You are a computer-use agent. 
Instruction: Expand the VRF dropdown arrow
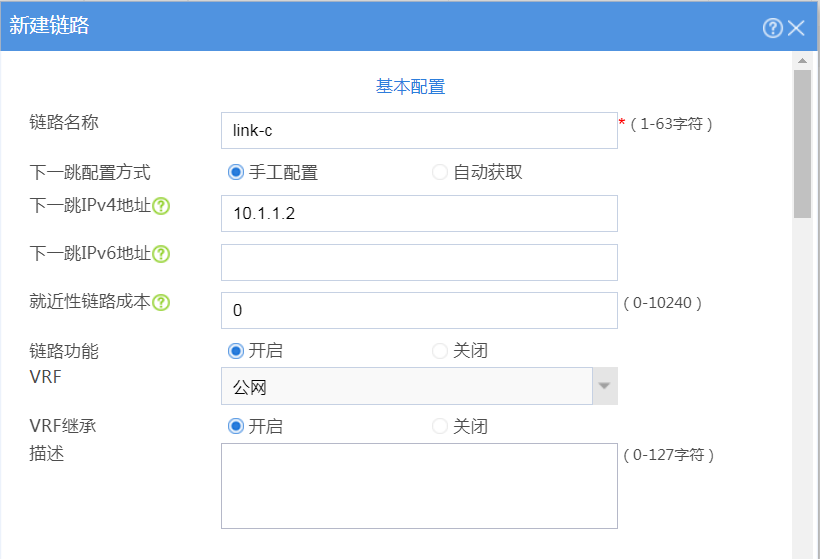[605, 386]
